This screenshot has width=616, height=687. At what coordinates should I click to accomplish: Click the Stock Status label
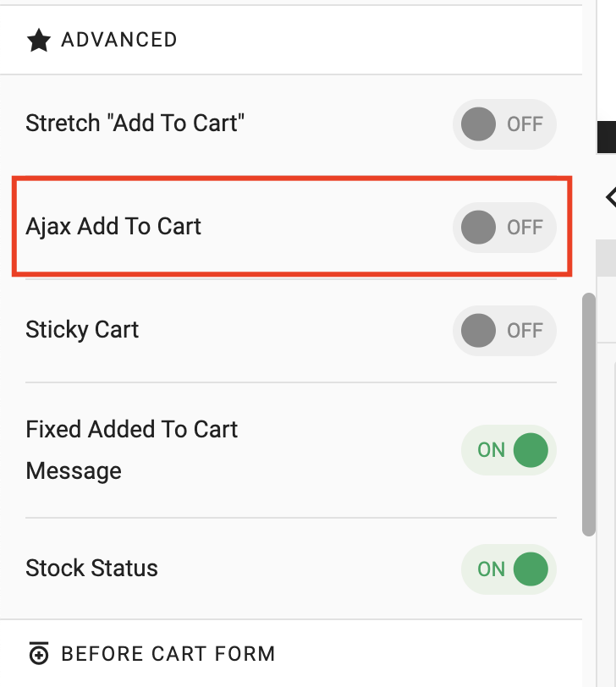91,569
